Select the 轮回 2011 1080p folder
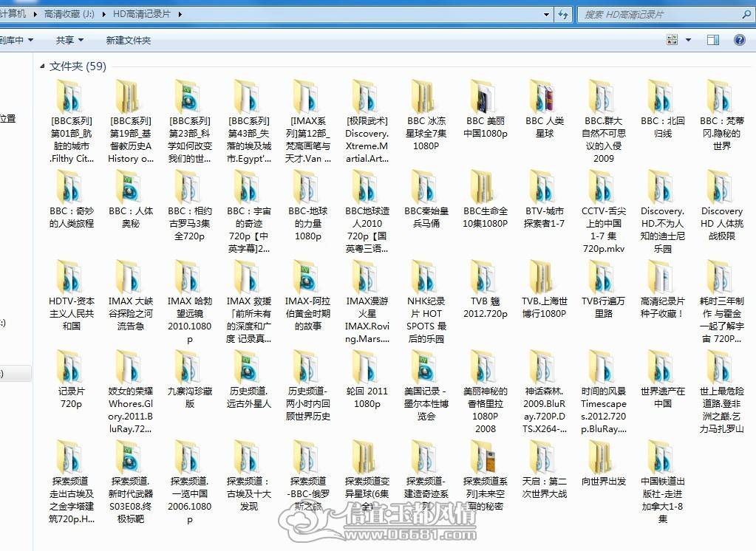 (367, 380)
